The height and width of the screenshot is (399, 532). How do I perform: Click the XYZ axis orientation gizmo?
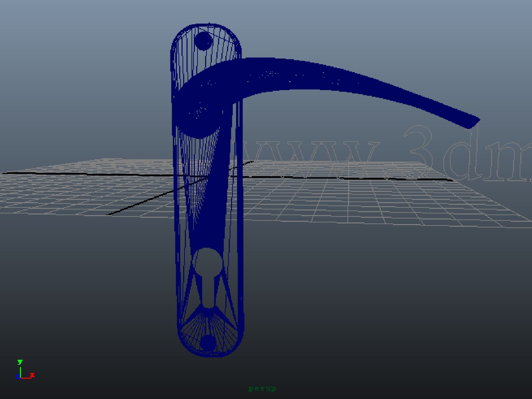coord(25,370)
